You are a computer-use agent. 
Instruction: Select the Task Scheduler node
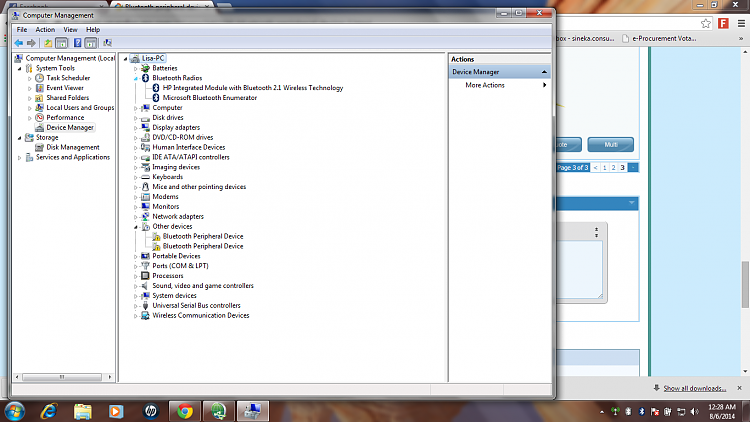tap(68, 78)
